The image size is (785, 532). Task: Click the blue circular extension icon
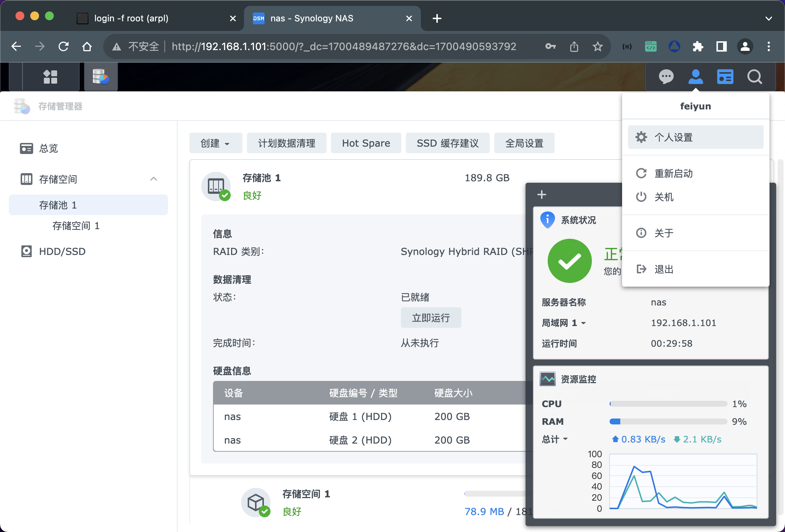pyautogui.click(x=674, y=46)
